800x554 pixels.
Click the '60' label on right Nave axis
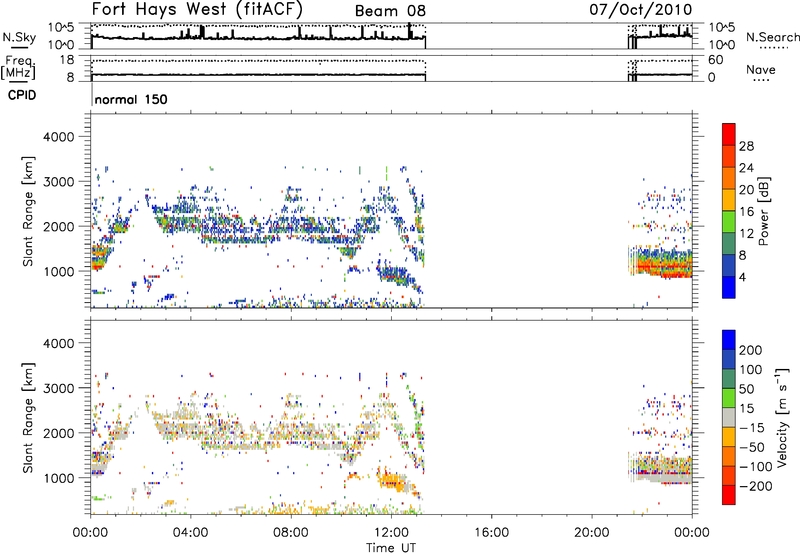point(716,60)
